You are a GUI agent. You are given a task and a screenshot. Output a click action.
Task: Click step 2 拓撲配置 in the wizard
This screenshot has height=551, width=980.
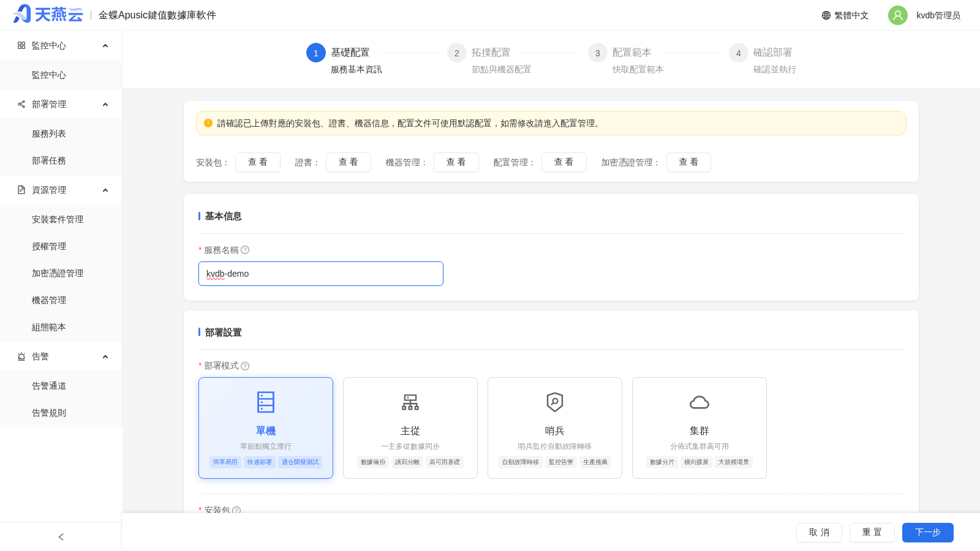pyautogui.click(x=490, y=60)
